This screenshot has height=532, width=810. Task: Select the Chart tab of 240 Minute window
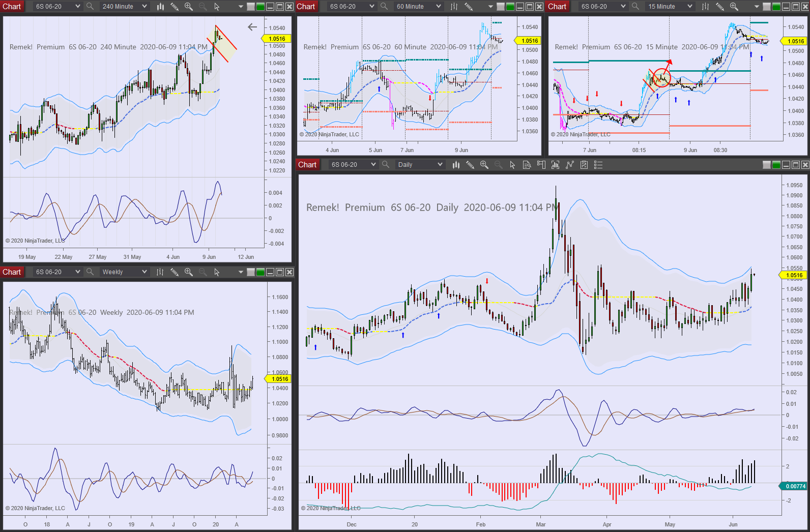coord(12,7)
